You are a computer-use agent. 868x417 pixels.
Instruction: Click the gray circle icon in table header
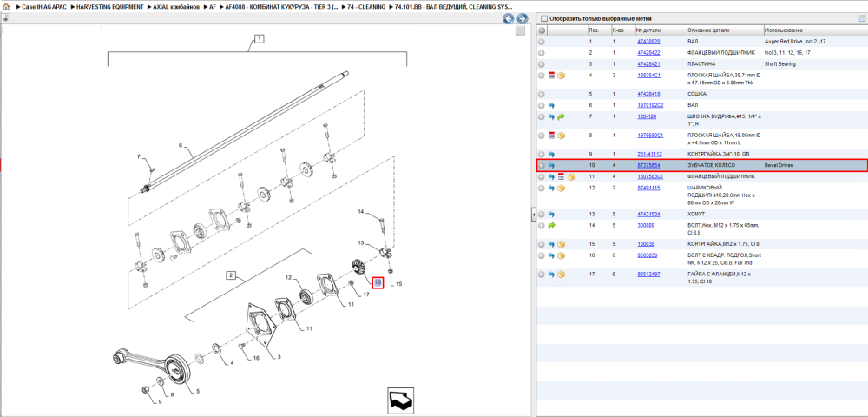(542, 30)
